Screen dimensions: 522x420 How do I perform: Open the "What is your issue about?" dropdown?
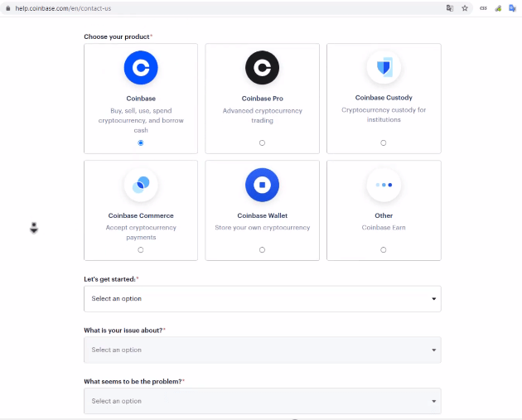click(x=263, y=350)
